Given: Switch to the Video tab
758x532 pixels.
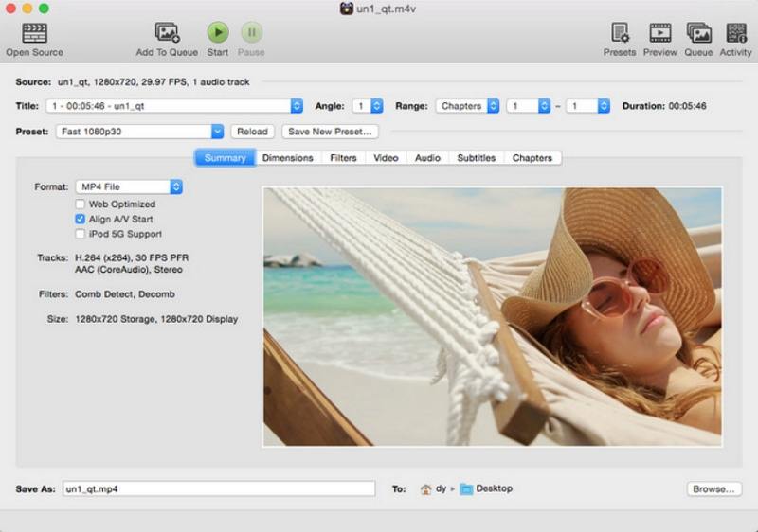Looking at the screenshot, I should pyautogui.click(x=386, y=158).
